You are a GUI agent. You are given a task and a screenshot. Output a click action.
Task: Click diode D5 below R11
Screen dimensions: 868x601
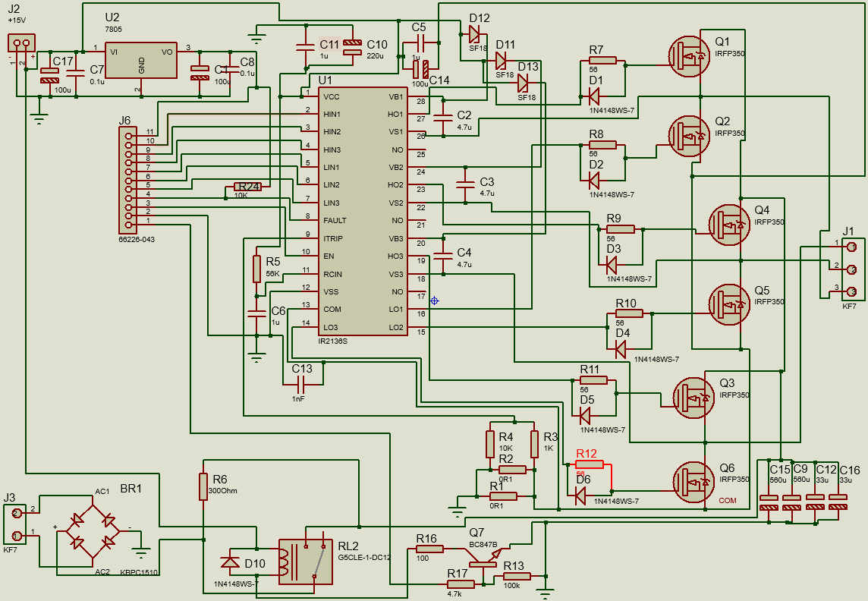[x=585, y=416]
